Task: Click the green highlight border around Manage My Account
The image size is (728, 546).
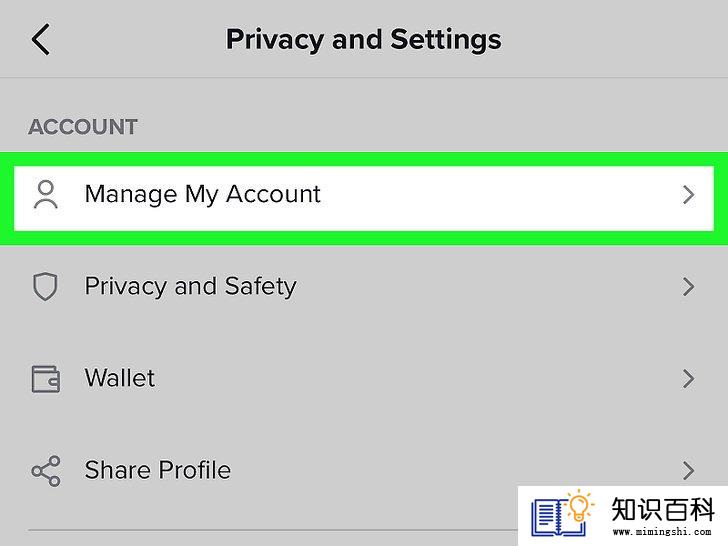Action: click(x=364, y=159)
